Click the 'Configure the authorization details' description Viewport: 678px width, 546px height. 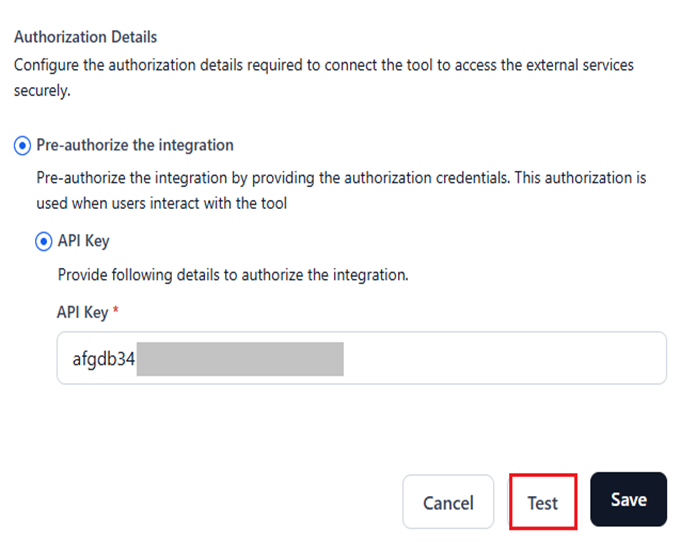click(x=320, y=64)
